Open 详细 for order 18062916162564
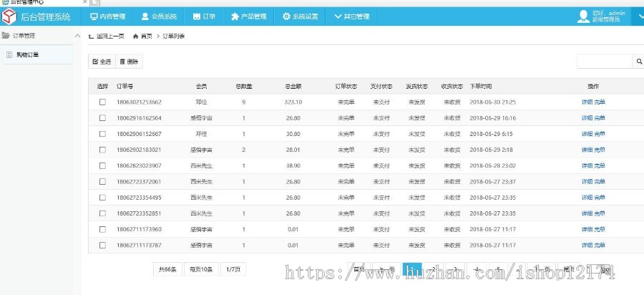 tap(587, 118)
